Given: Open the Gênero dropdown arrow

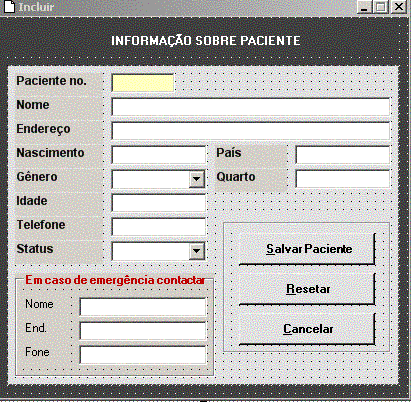Looking at the screenshot, I should coord(196,179).
